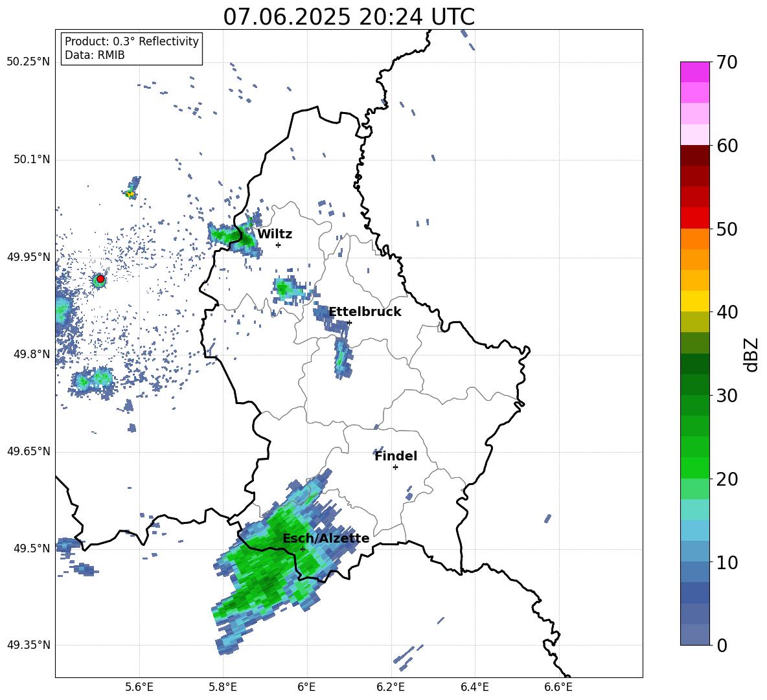The width and height of the screenshot is (767, 700).
Task: Click the Ettelbruck city label
Action: pos(365,312)
